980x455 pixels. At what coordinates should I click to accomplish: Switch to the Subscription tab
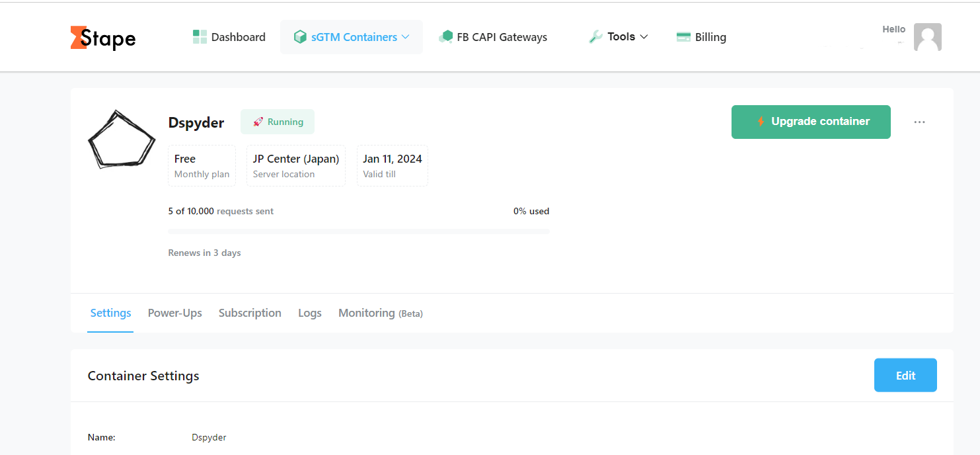tap(250, 313)
